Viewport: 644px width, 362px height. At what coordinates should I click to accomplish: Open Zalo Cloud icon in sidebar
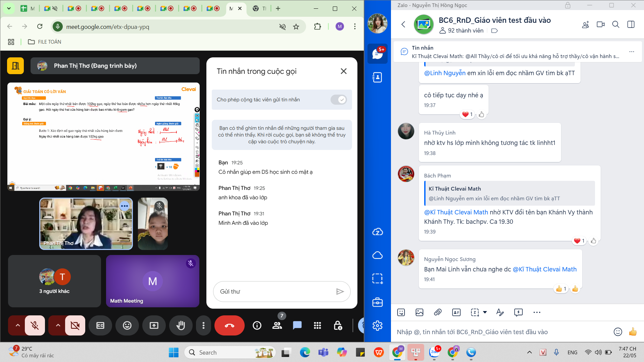click(x=378, y=232)
